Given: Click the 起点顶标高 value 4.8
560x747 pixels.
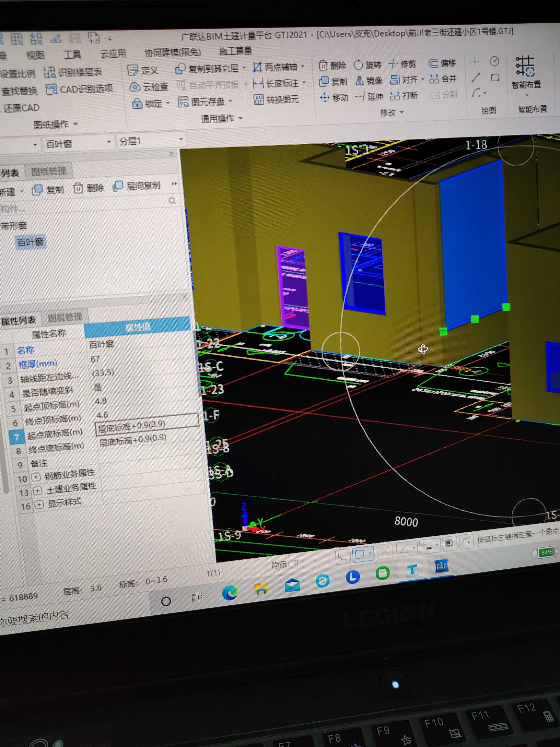Looking at the screenshot, I should pyautogui.click(x=100, y=401).
